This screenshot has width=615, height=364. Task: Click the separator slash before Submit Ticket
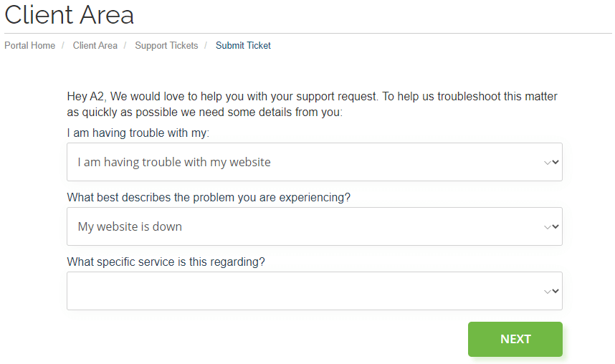(206, 45)
